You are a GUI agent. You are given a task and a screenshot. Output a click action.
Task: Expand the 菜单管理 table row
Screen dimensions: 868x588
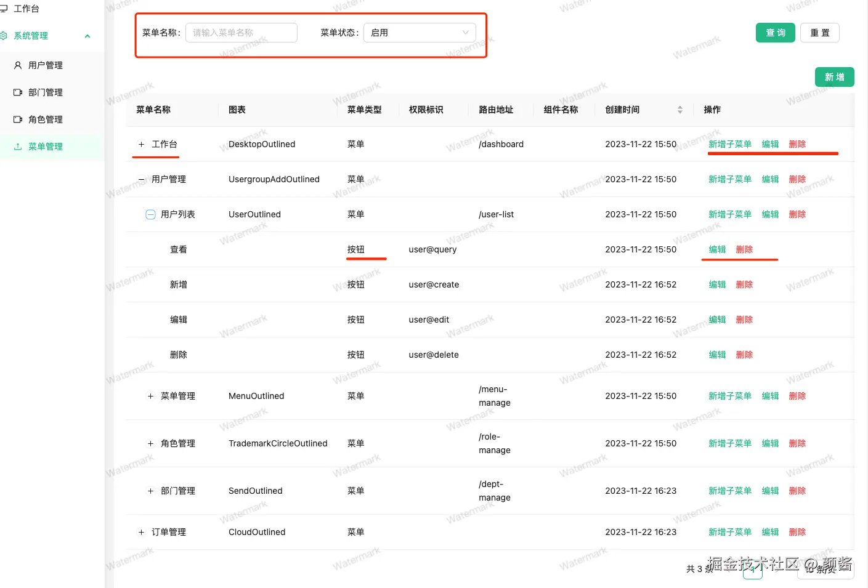[150, 396]
